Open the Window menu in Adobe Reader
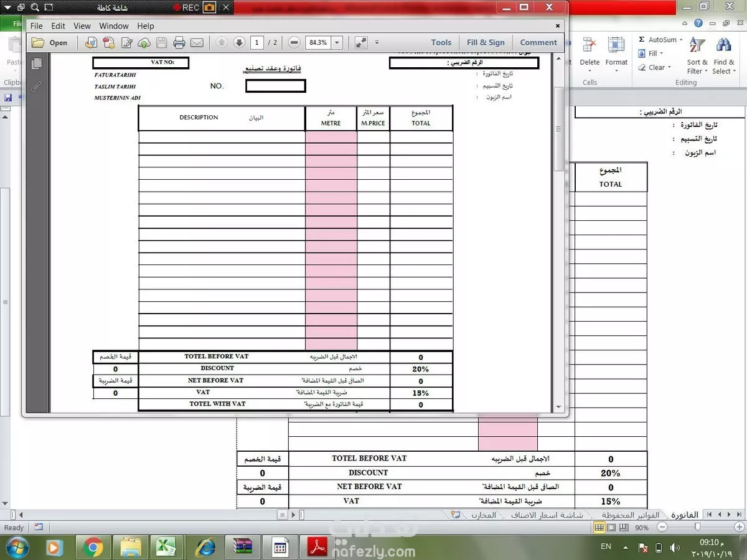The image size is (747, 560). pyautogui.click(x=114, y=26)
